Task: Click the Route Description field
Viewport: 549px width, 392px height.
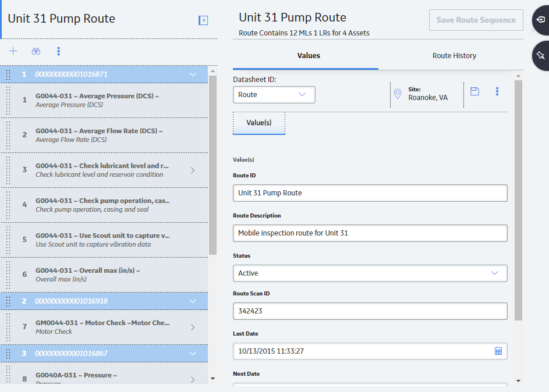Action: (x=370, y=233)
